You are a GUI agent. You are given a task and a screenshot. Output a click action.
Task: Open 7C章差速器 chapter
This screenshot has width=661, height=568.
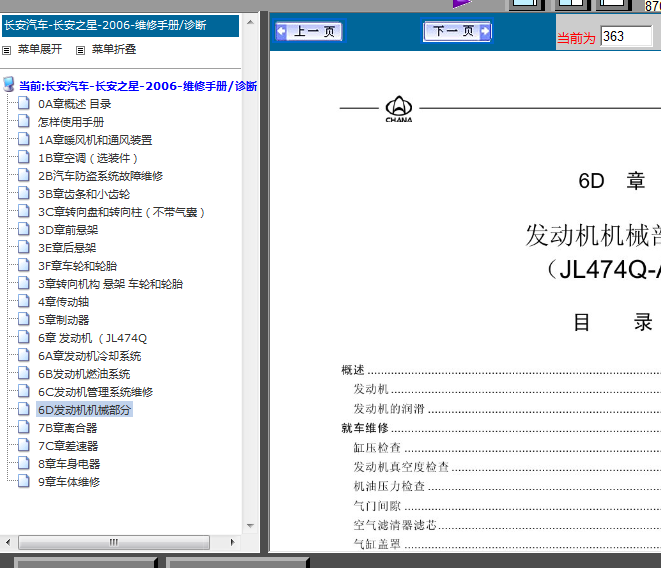click(x=68, y=446)
